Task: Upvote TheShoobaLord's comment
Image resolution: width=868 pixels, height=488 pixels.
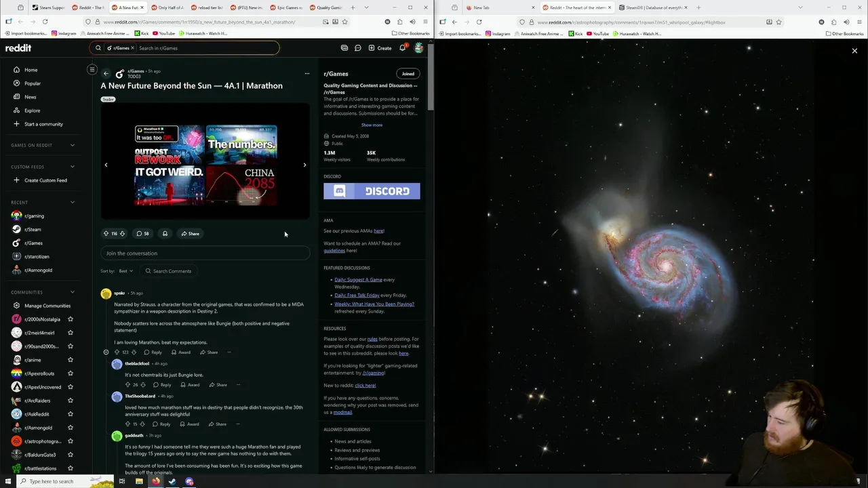Action: [127, 424]
